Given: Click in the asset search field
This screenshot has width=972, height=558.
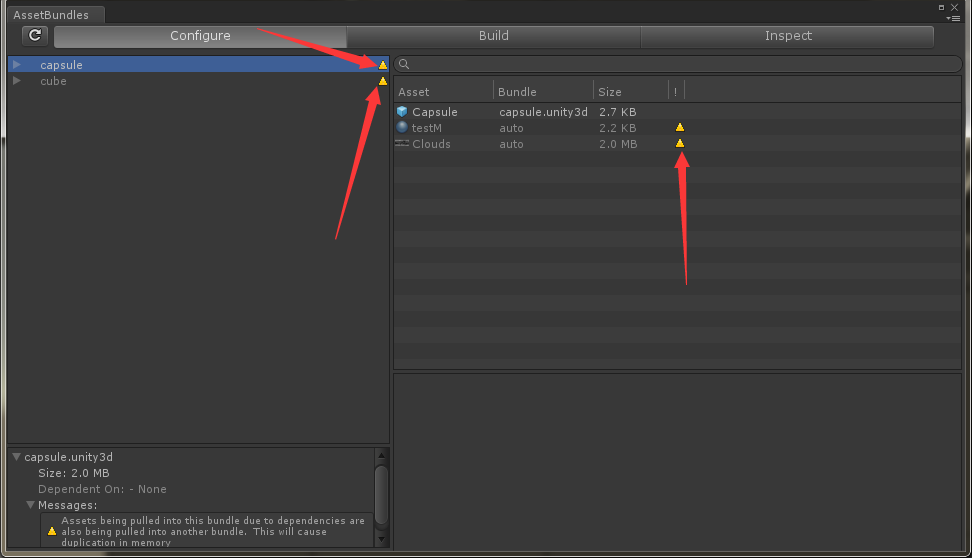Looking at the screenshot, I should tap(680, 65).
